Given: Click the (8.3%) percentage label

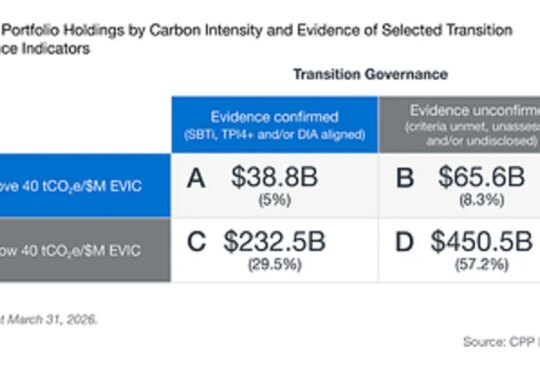Looking at the screenshot, I should pyautogui.click(x=482, y=201).
